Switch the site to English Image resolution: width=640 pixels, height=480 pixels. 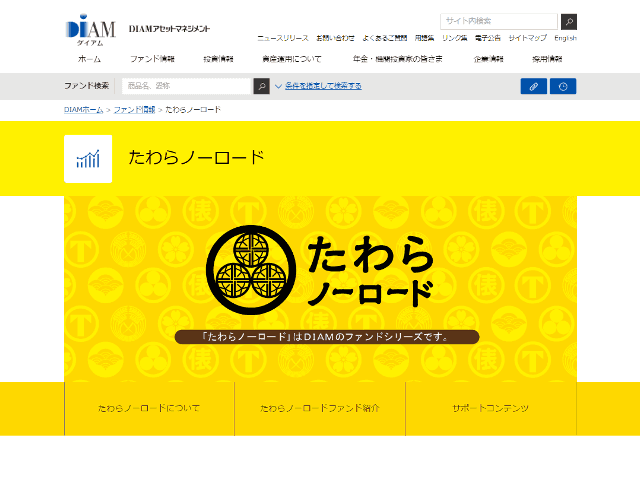tap(565, 38)
